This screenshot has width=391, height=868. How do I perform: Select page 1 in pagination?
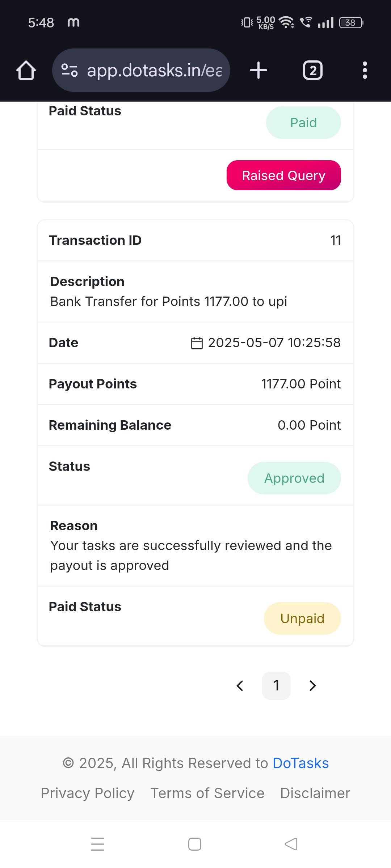pos(276,686)
